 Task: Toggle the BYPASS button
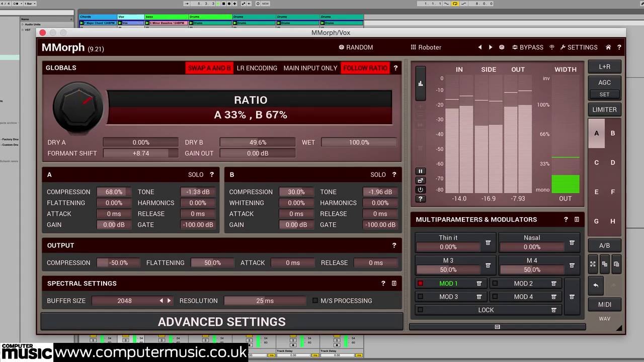pos(528,47)
